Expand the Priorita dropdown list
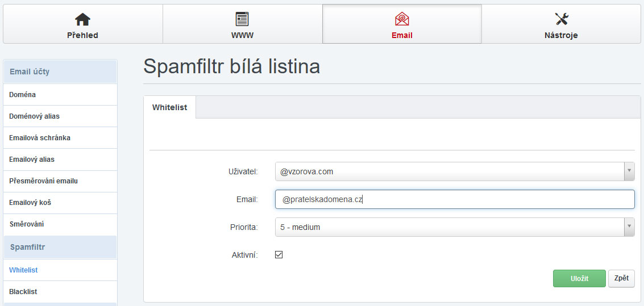644x306 pixels. 629,227
